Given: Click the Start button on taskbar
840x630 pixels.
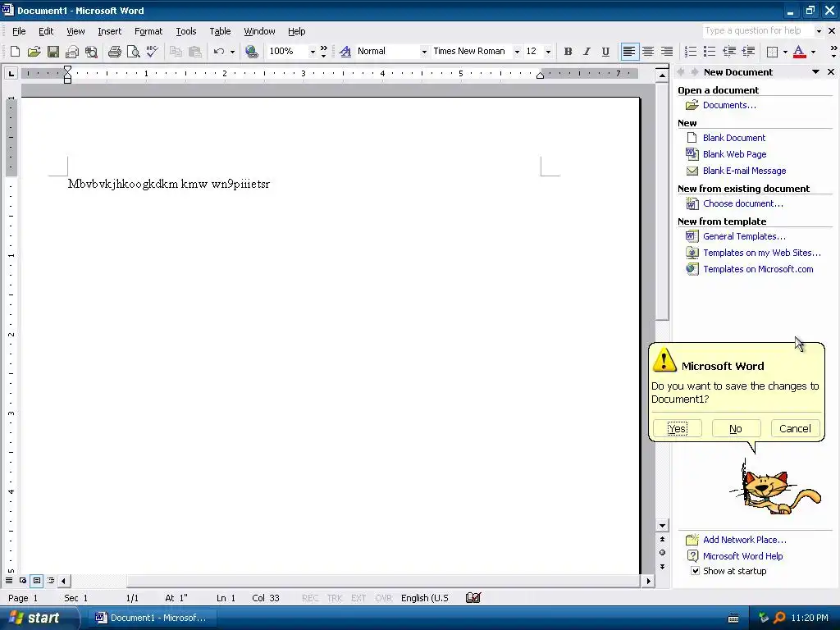Looking at the screenshot, I should [x=38, y=618].
